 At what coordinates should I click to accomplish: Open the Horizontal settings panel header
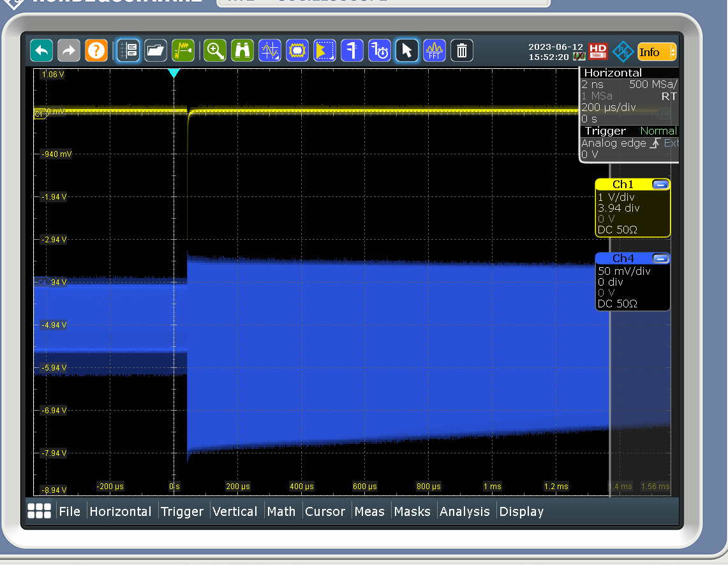(613, 73)
